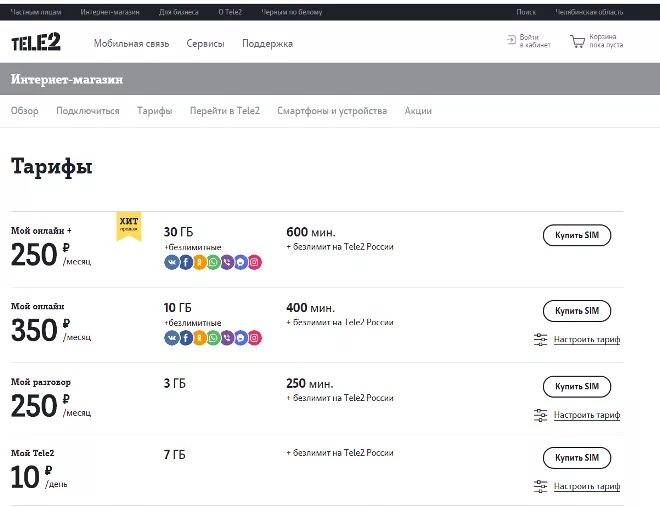
Task: Click the shopping cart icon
Action: pos(577,42)
